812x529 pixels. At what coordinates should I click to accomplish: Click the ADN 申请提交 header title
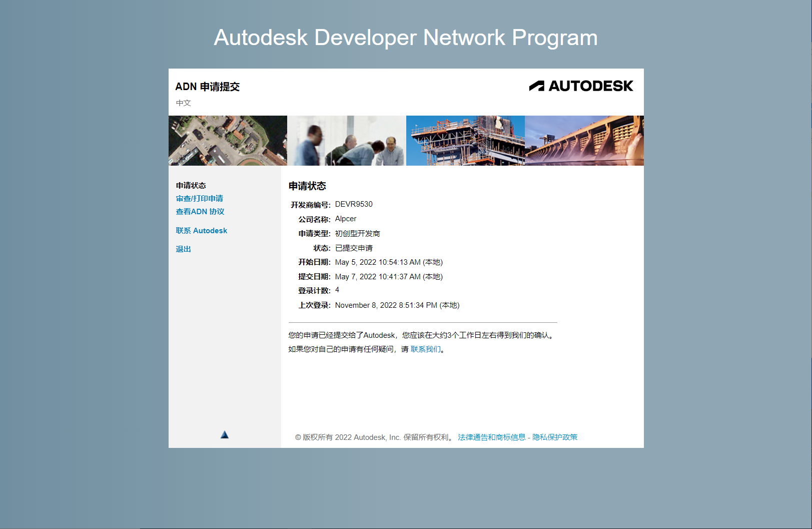click(x=208, y=87)
